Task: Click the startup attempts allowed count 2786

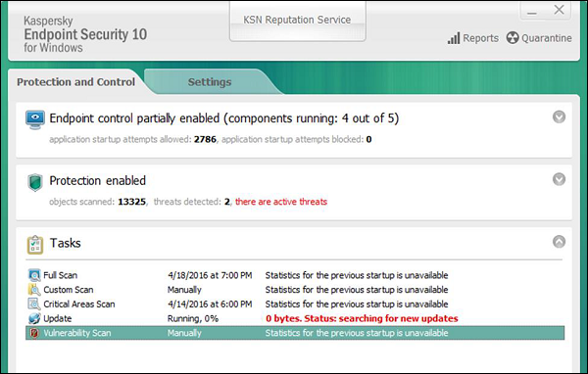Action: (x=205, y=139)
